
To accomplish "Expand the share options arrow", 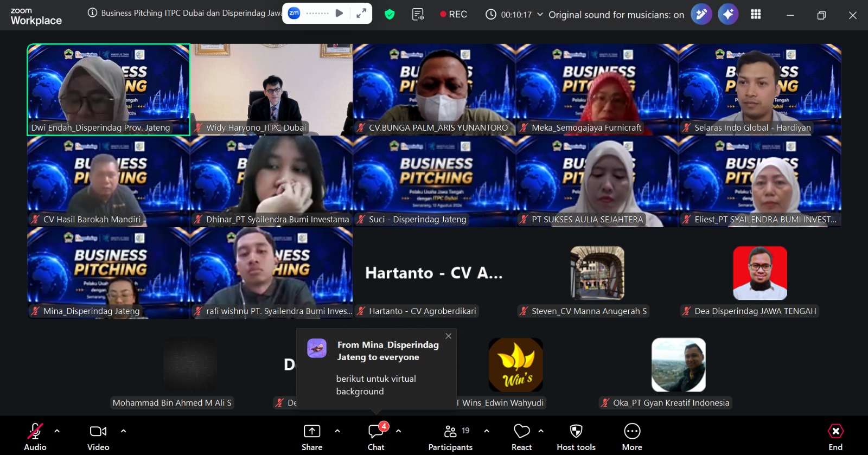I will pyautogui.click(x=337, y=431).
